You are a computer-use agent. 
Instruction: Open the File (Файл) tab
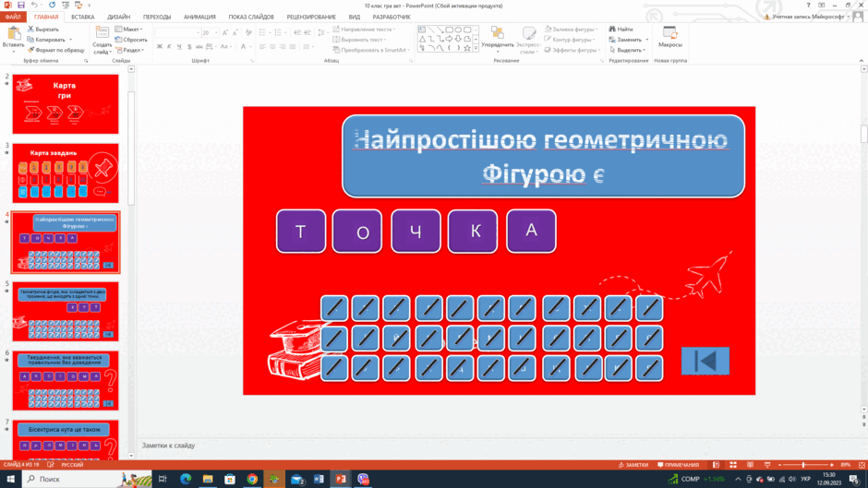click(x=13, y=17)
